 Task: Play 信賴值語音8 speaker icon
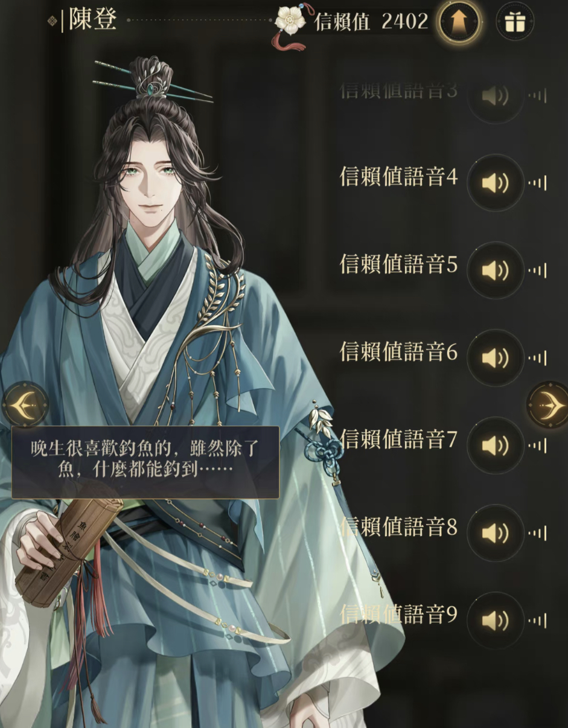point(496,533)
